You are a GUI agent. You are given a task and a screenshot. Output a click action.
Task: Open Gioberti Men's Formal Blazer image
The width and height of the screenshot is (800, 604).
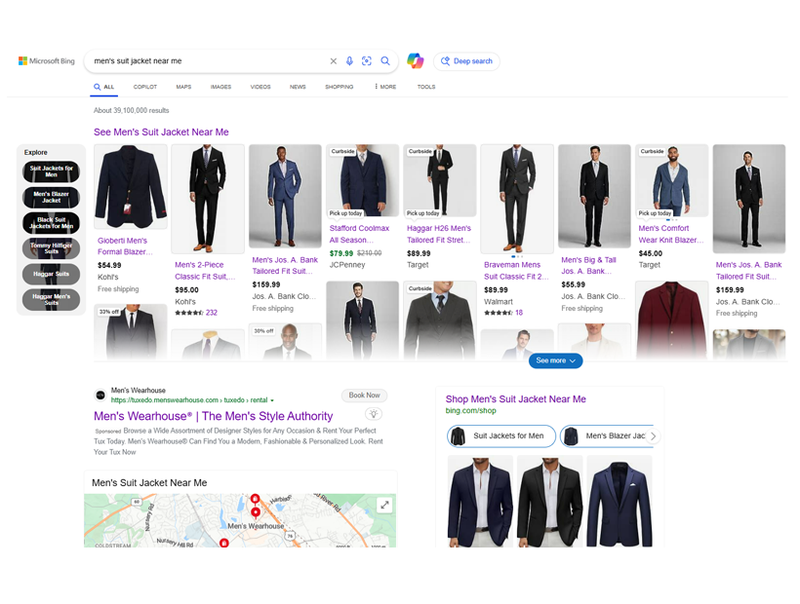(131, 187)
